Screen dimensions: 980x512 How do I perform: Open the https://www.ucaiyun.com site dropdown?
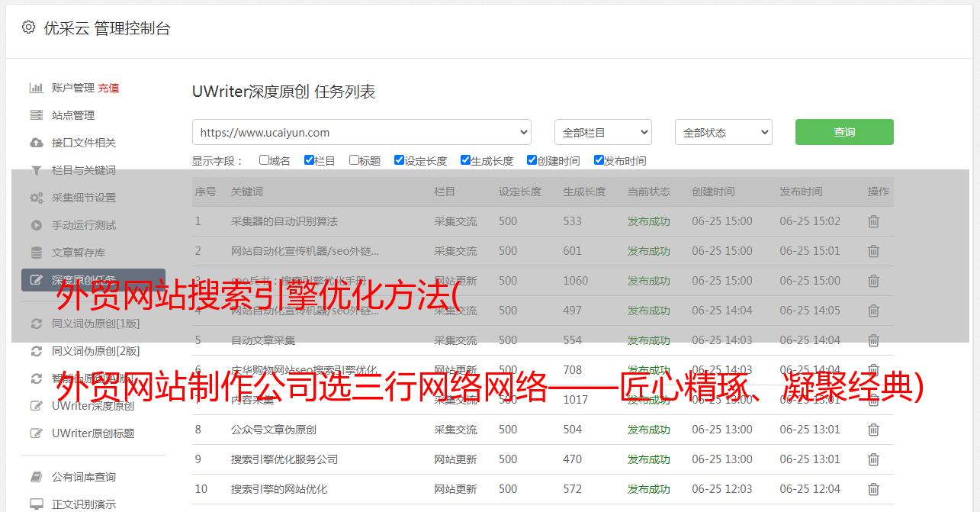361,132
